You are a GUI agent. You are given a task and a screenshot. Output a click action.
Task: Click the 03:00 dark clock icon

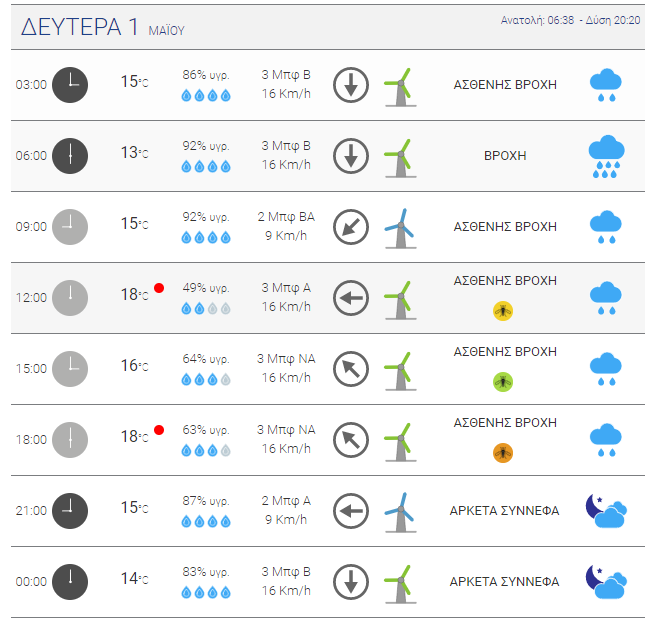(70, 85)
